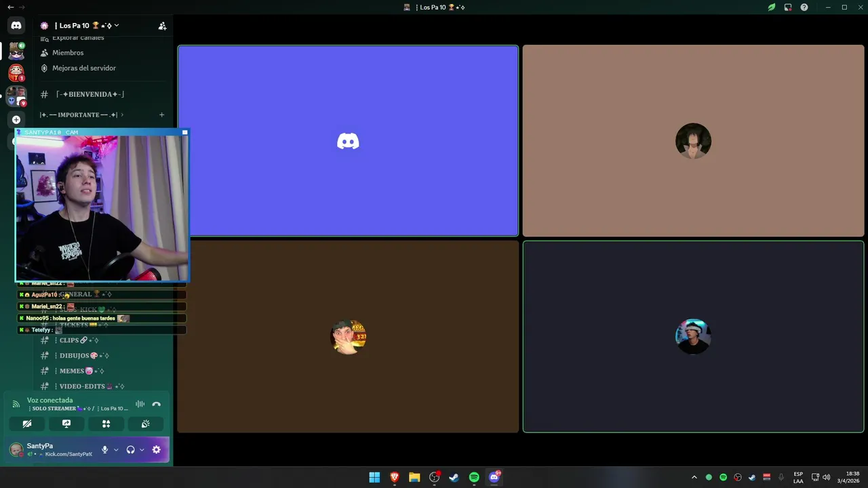Open OBS Studio from taskbar
The height and width of the screenshot is (488, 868).
tap(434, 477)
